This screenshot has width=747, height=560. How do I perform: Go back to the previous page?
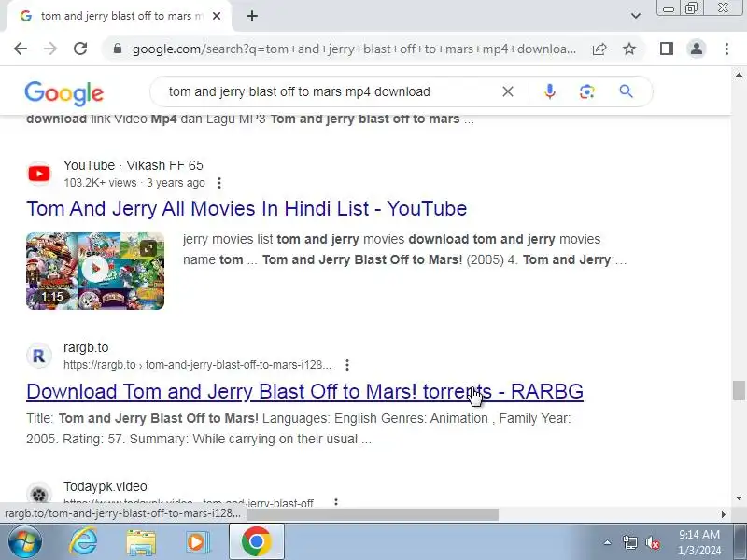point(21,49)
